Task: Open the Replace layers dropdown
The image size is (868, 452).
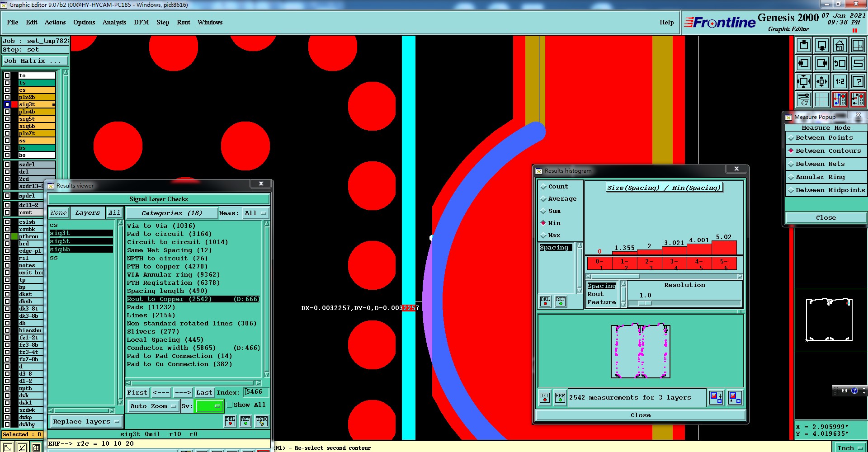Action: [86, 422]
